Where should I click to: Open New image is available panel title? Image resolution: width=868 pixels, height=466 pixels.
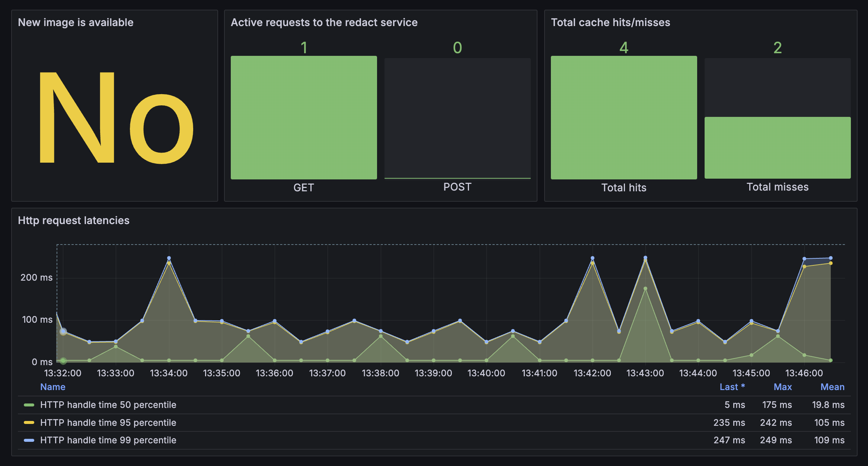[x=76, y=22]
